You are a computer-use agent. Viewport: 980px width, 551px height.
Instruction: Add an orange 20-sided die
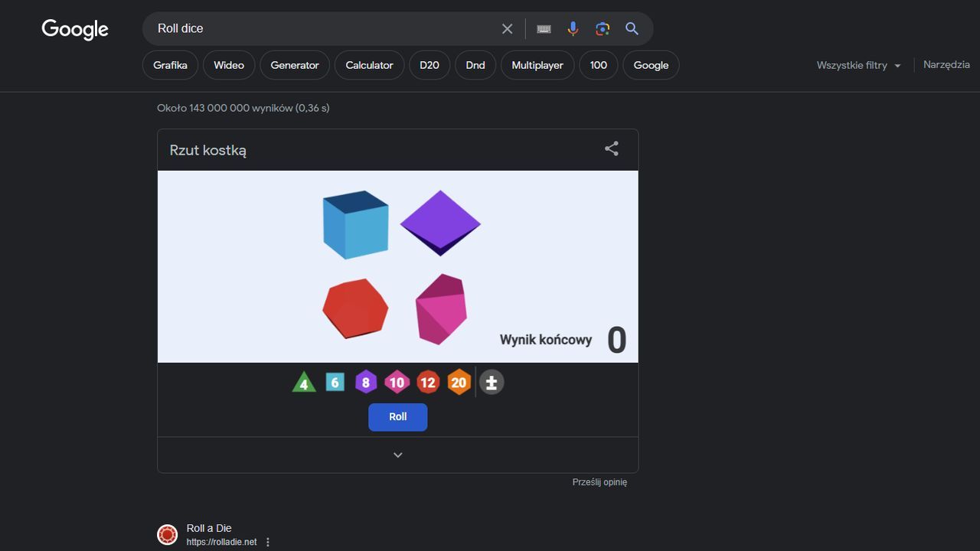(459, 382)
